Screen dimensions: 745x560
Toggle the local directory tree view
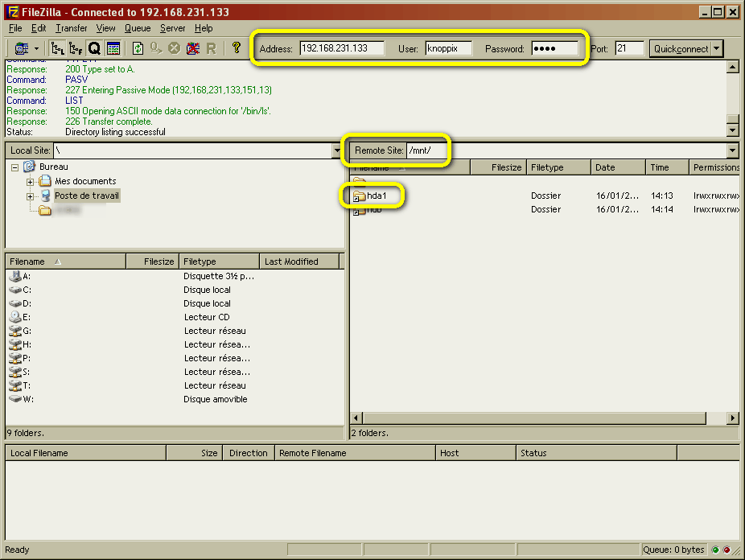[57, 48]
